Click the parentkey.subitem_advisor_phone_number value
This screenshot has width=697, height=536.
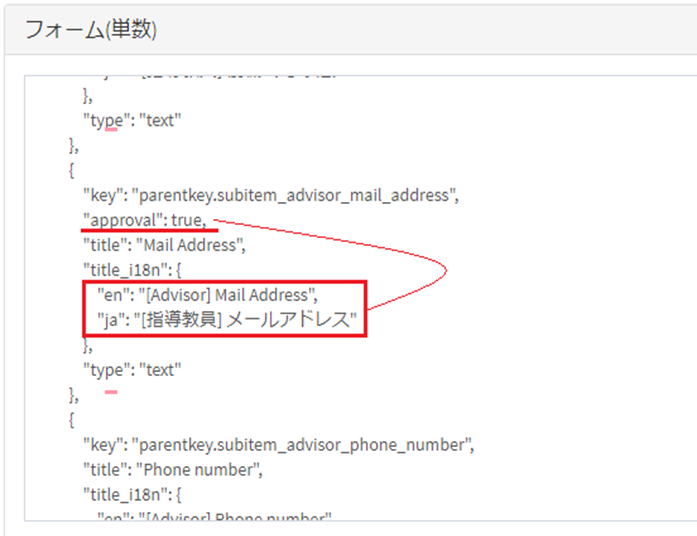(302, 443)
